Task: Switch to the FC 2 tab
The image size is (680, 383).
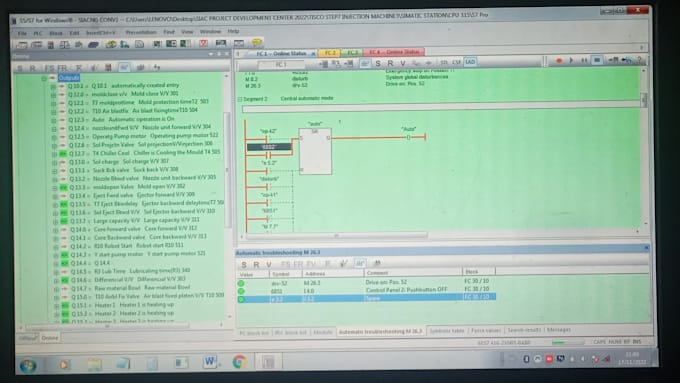Action: (330, 53)
